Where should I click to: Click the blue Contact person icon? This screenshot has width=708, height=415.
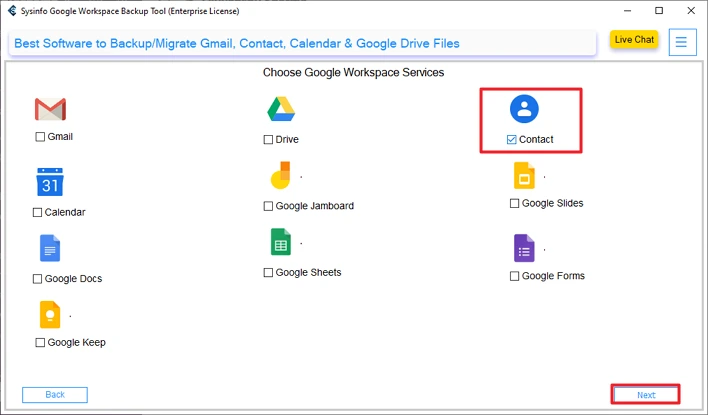click(524, 109)
